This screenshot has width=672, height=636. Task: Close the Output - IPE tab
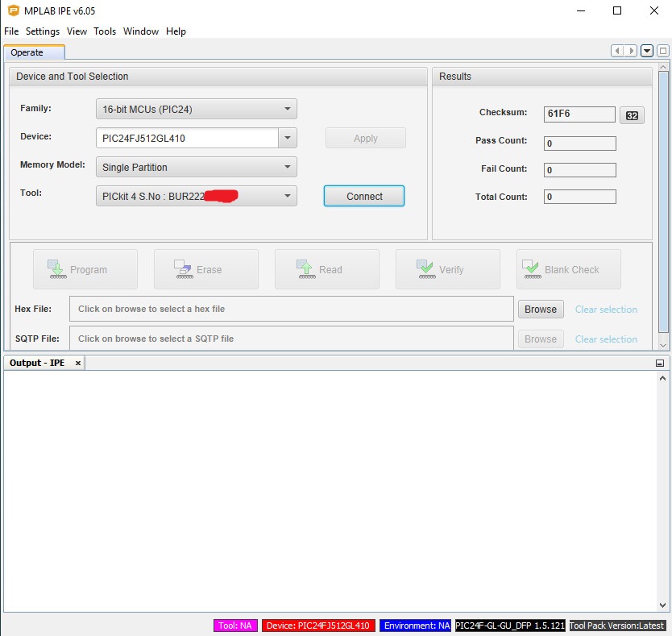pyautogui.click(x=78, y=364)
